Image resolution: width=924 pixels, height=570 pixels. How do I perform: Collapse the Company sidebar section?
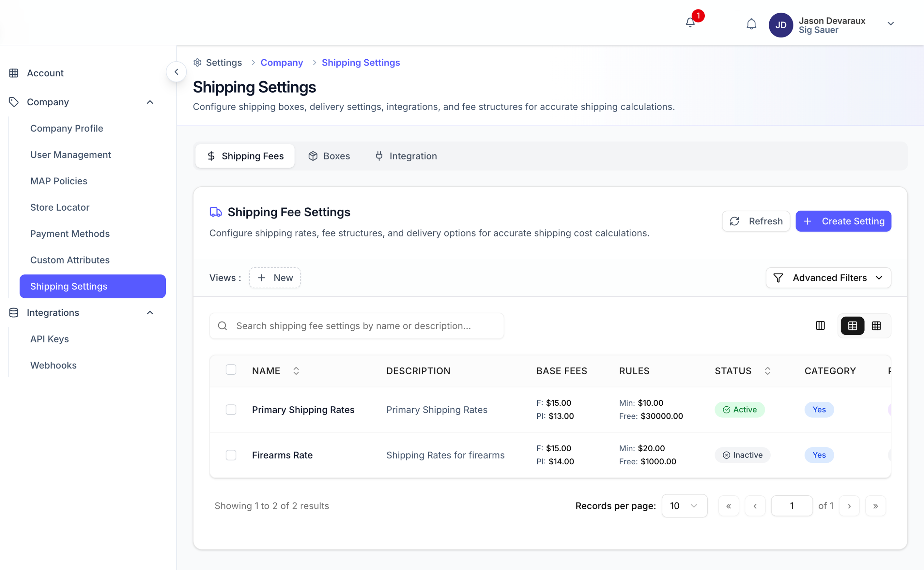(150, 102)
